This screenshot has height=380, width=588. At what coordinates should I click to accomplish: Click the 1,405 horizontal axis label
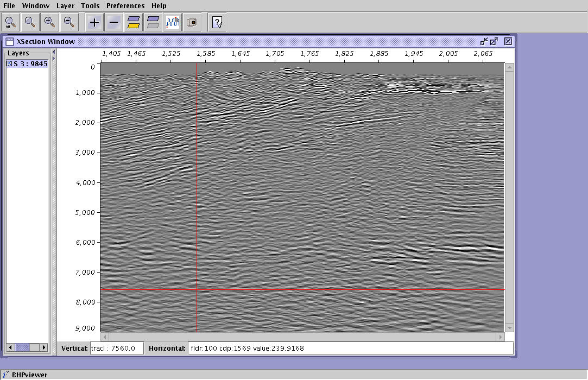(x=111, y=54)
